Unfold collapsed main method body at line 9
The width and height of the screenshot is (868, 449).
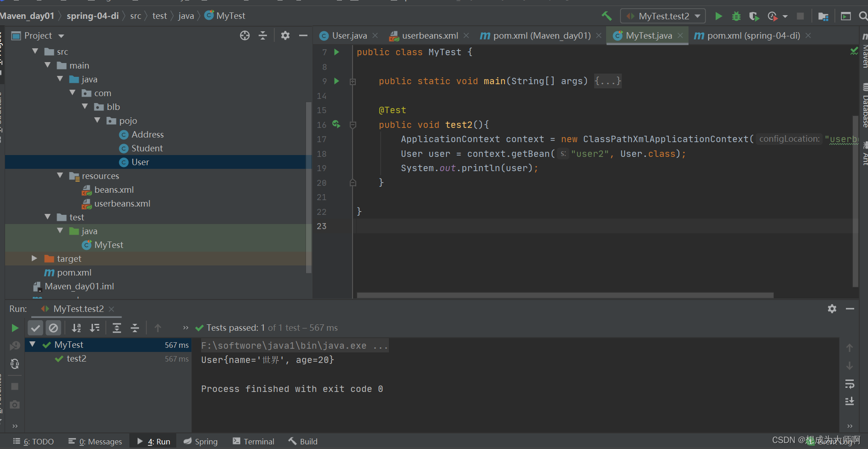click(x=353, y=81)
